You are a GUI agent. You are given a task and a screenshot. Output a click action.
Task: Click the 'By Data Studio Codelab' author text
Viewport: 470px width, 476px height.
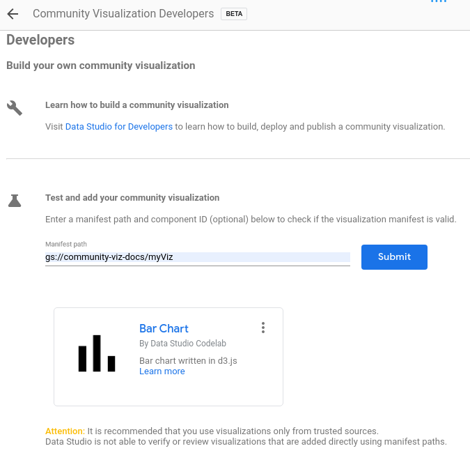click(182, 344)
